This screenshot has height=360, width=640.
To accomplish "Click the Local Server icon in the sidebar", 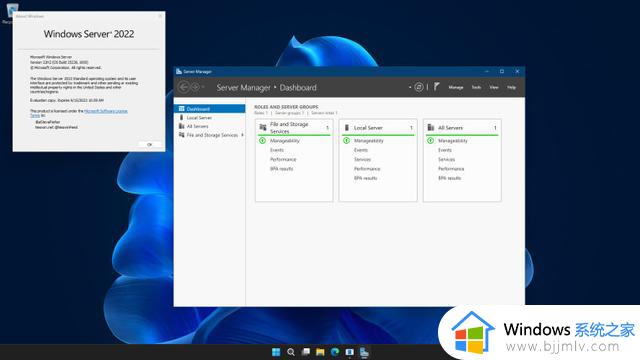I will click(182, 117).
